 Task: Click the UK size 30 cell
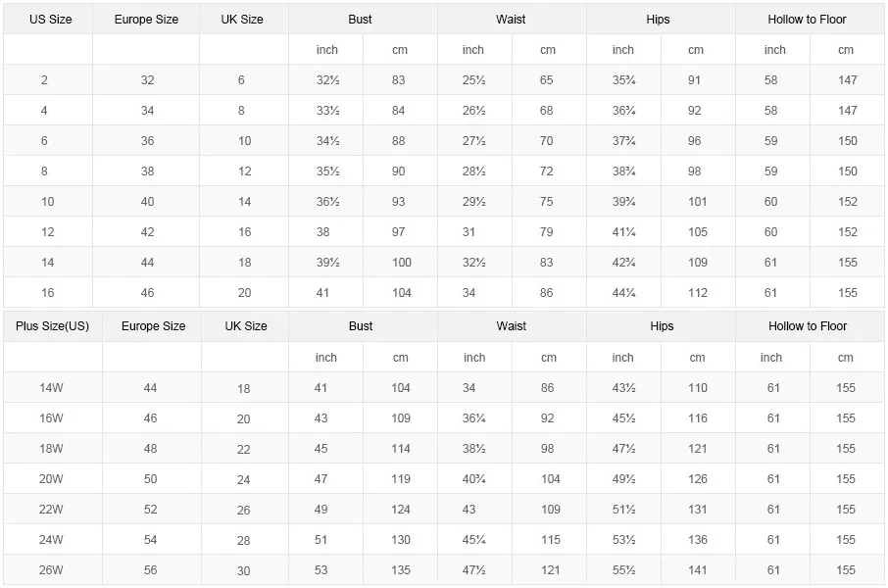[x=243, y=571]
